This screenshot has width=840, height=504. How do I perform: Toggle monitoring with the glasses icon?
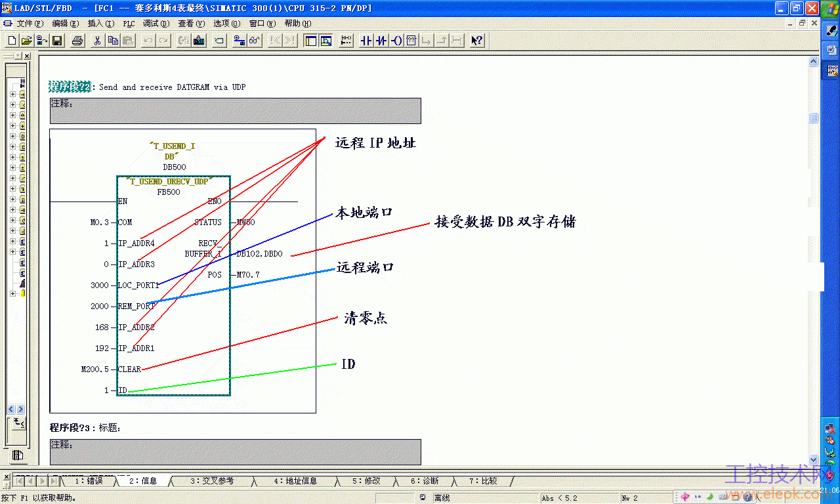(255, 41)
